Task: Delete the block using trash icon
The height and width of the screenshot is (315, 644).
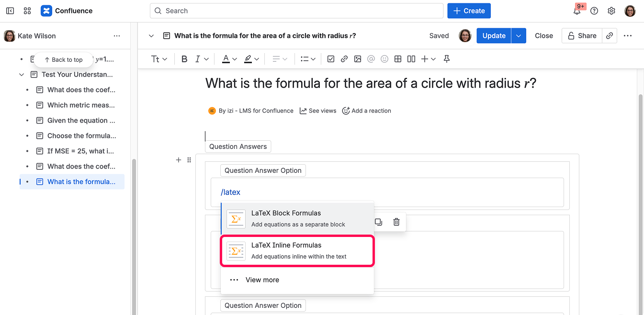Action: [396, 222]
